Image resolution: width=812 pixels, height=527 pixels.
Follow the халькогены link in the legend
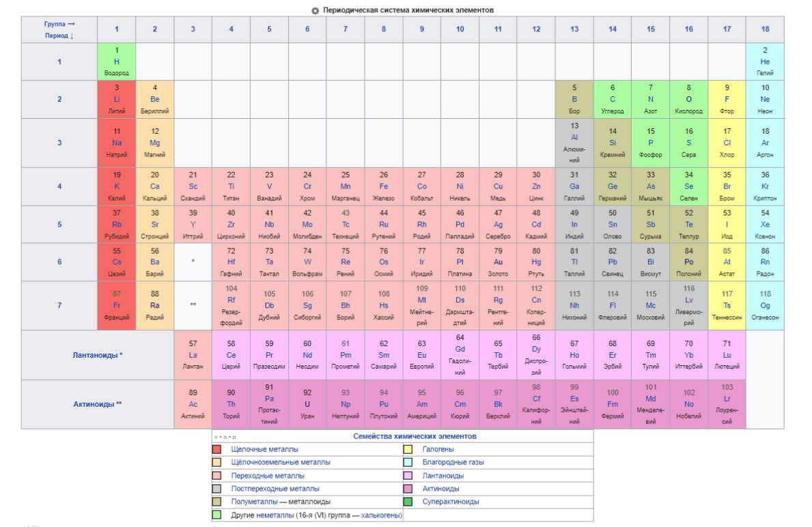380,515
